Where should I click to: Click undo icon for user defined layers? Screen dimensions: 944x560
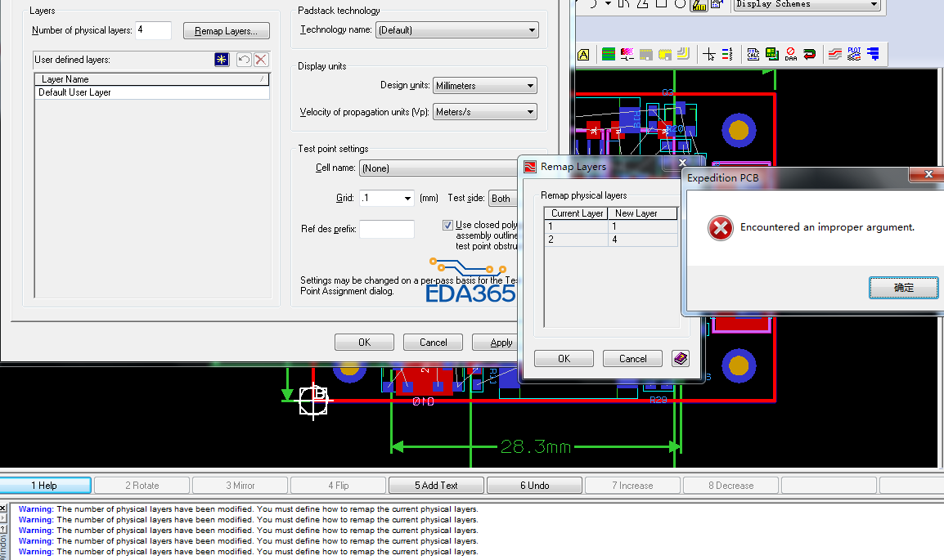244,60
